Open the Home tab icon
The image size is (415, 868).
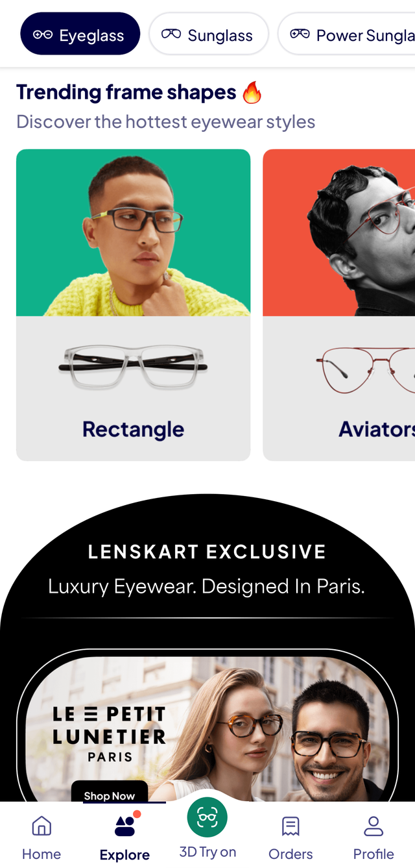pos(41,826)
